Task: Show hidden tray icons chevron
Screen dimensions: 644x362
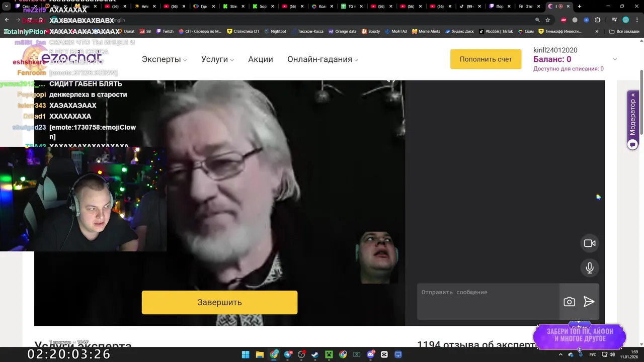Action: 560,354
